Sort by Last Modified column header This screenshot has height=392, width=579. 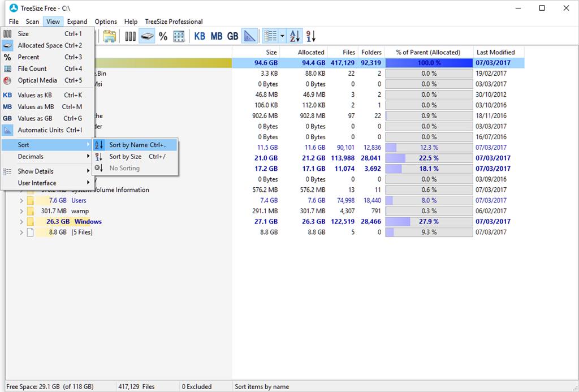tap(499, 52)
